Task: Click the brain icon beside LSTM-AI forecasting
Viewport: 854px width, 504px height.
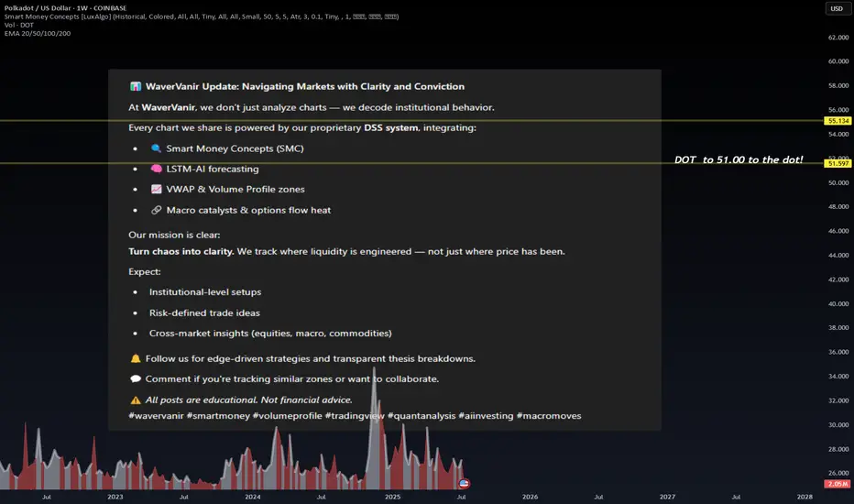Action: (x=156, y=169)
